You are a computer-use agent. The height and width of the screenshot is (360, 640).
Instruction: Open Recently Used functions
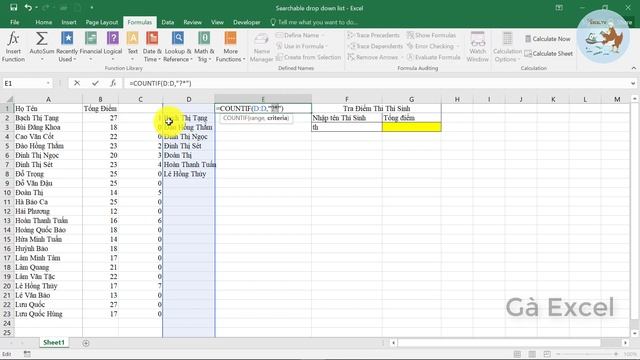point(67,47)
